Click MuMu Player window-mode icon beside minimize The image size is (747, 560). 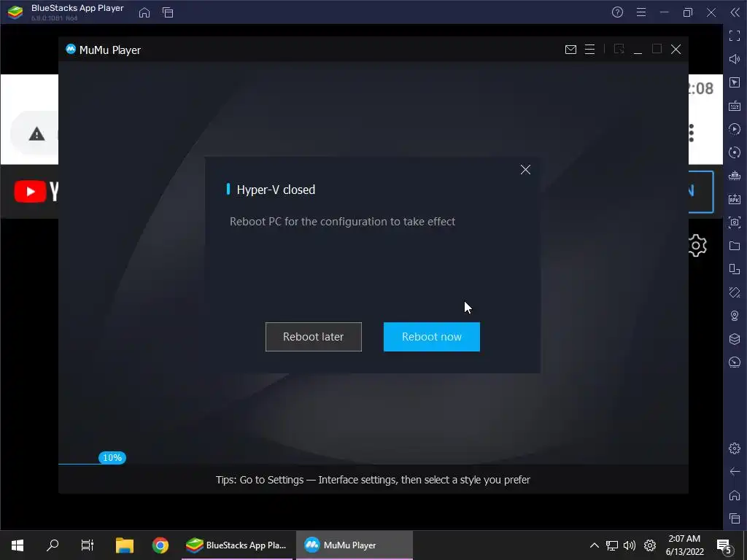point(619,49)
